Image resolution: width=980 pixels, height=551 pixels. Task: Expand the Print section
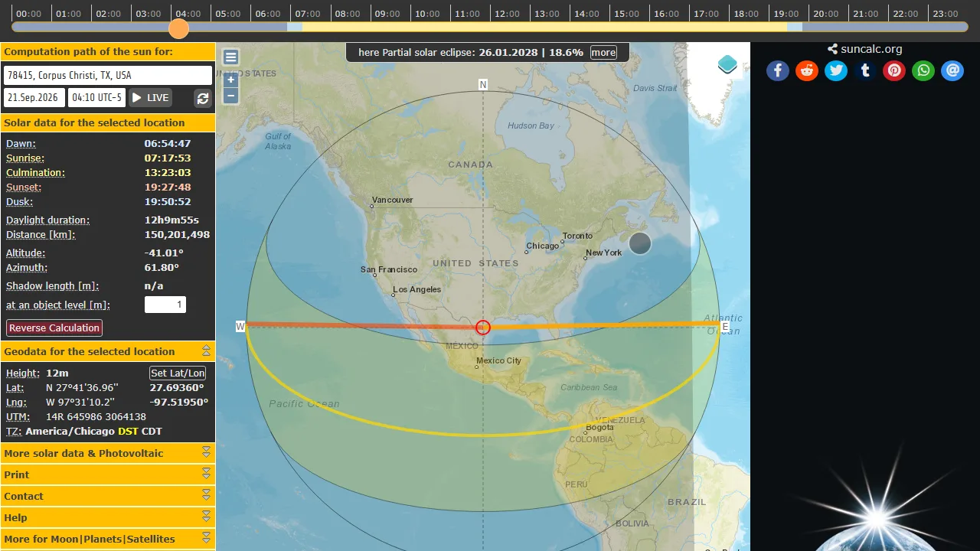pyautogui.click(x=206, y=474)
